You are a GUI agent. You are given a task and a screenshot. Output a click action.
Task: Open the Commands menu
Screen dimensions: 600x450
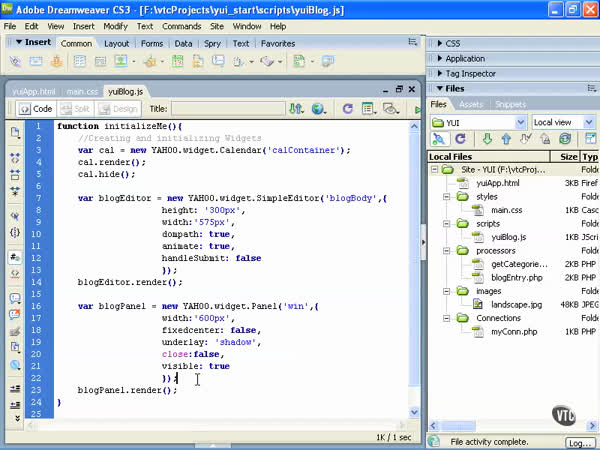coord(181,25)
